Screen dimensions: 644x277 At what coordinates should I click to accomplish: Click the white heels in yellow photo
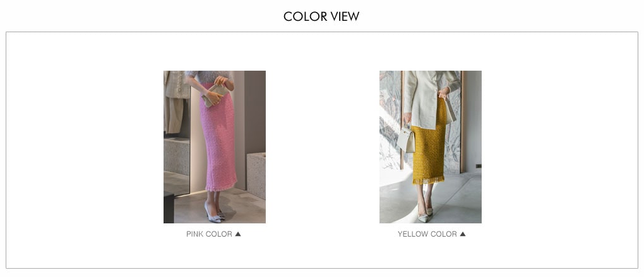click(x=426, y=215)
